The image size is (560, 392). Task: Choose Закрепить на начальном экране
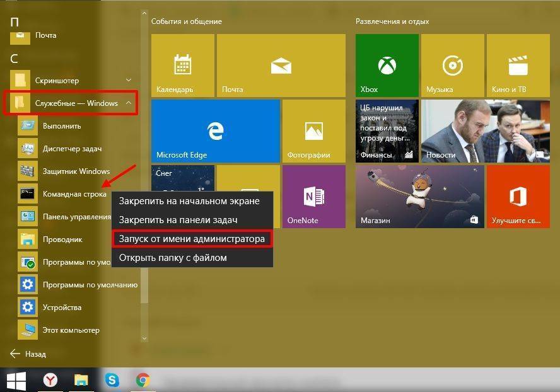tap(189, 201)
